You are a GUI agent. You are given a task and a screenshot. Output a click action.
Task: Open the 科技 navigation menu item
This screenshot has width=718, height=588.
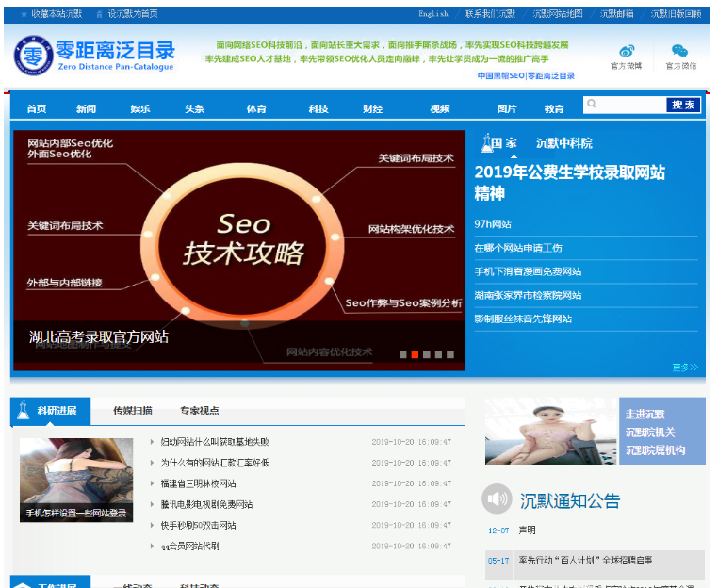[x=318, y=108]
